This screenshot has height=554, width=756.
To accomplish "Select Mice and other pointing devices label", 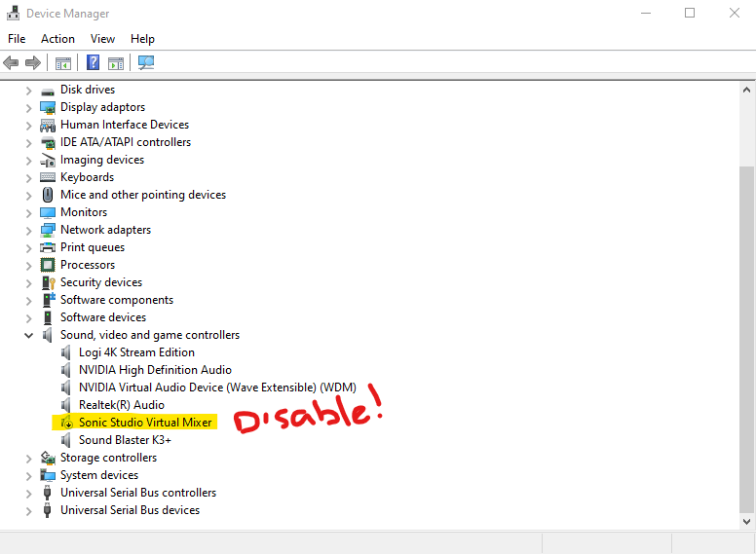I will coord(143,195).
